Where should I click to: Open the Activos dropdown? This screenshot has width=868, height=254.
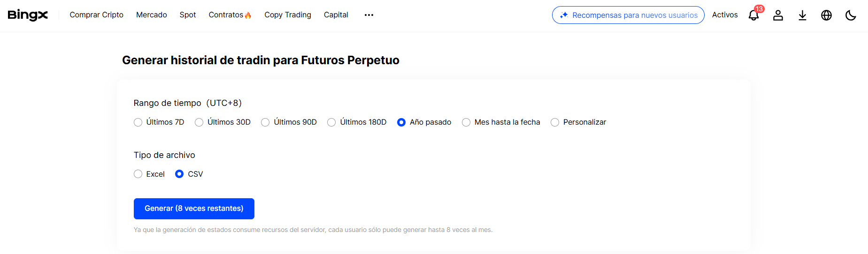pyautogui.click(x=724, y=15)
